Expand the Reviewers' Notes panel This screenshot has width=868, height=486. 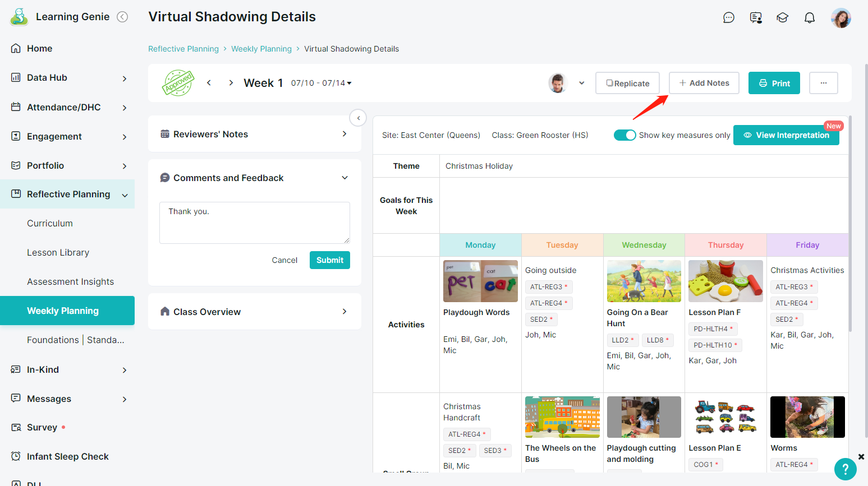[x=345, y=133]
